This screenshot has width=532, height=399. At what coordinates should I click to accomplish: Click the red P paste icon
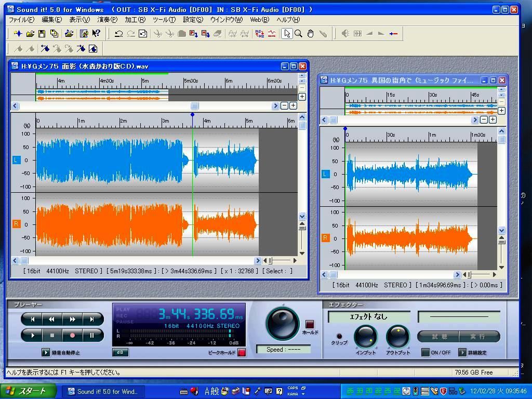click(193, 34)
